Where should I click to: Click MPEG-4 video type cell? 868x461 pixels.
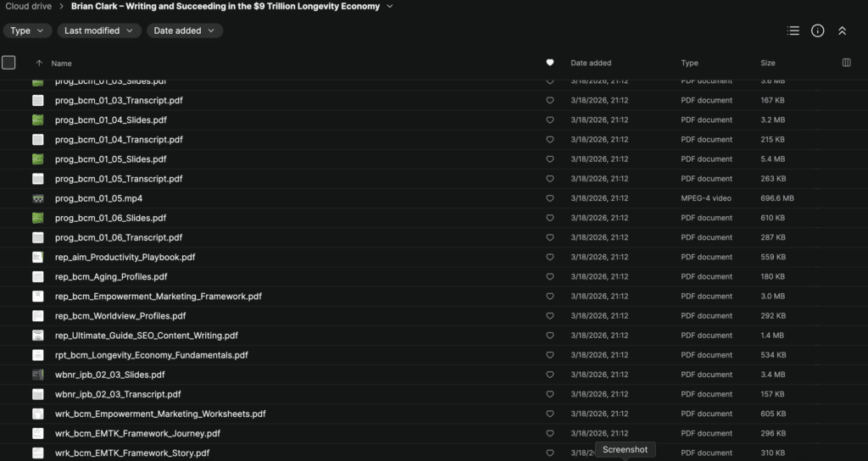(x=706, y=198)
